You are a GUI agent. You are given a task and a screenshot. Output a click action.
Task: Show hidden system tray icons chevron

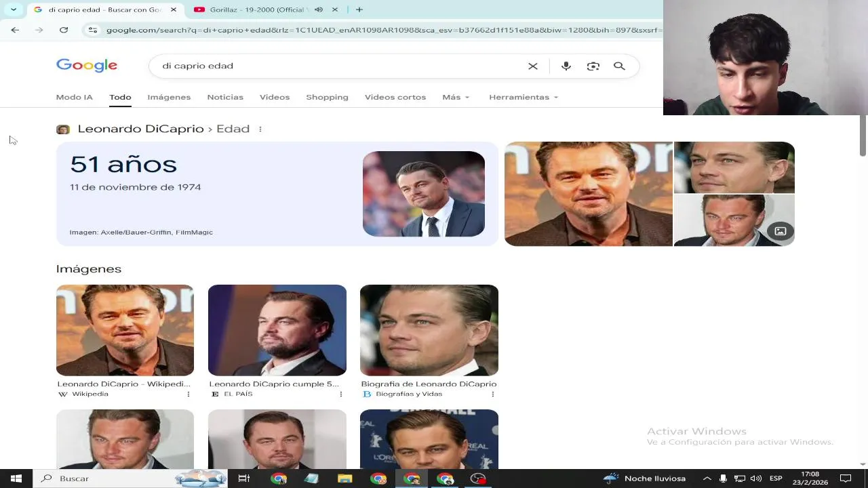tap(707, 479)
